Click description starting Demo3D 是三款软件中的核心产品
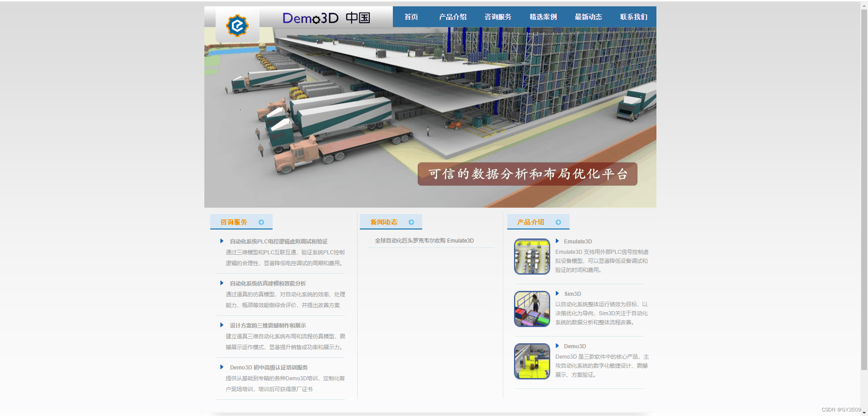This screenshot has width=868, height=416. [602, 366]
